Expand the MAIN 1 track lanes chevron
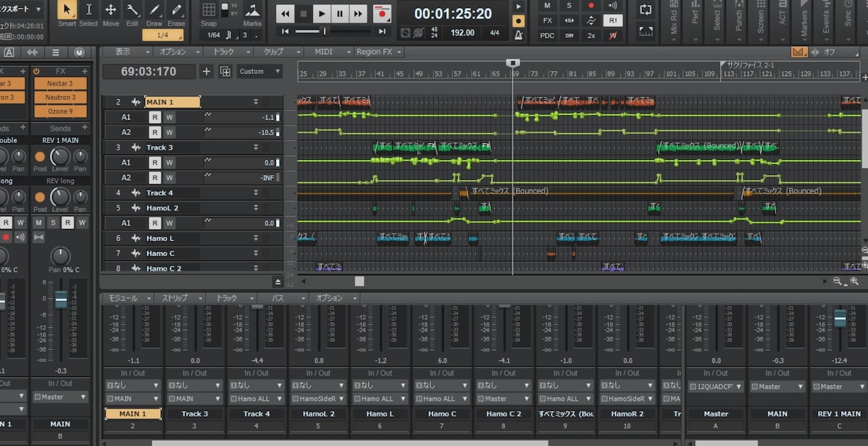Image resolution: width=868 pixels, height=446 pixels. 255,102
